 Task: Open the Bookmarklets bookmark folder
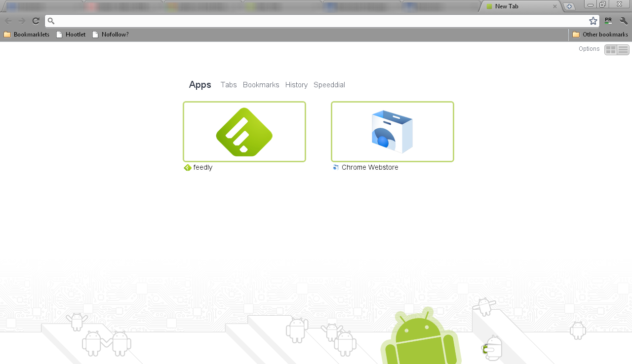tap(27, 35)
